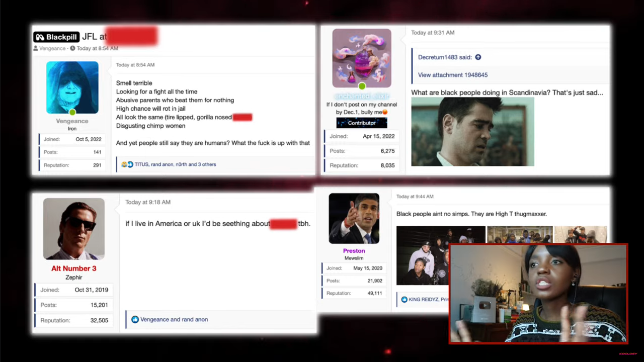
Task: Show reactions list starting with KING REIDYZ
Action: [x=429, y=300]
